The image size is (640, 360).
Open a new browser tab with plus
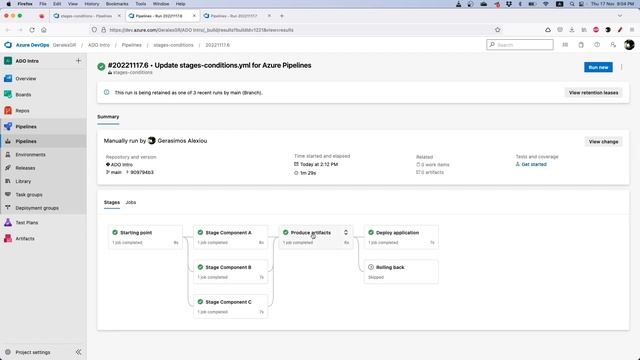282,16
